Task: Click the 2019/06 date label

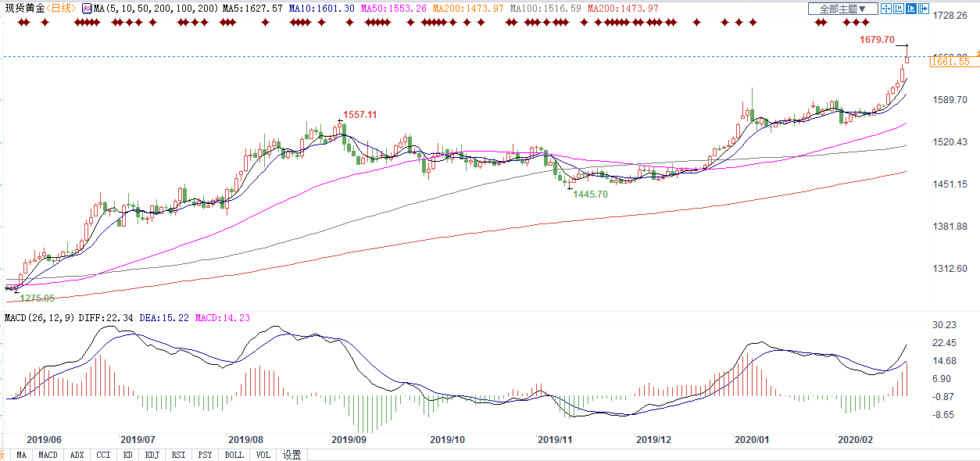Action: pyautogui.click(x=43, y=440)
